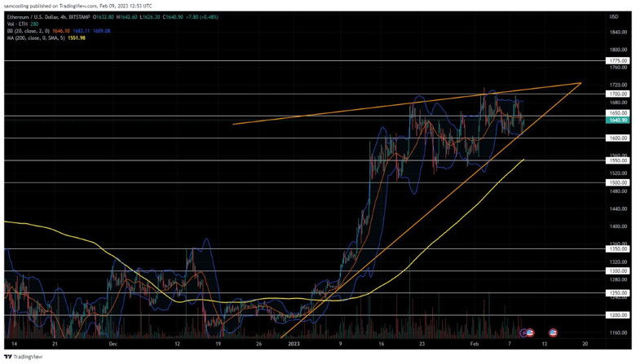Image resolution: width=636 pixels, height=364 pixels.
Task: Click the 1700.00 horizontal level price label
Action: click(617, 94)
